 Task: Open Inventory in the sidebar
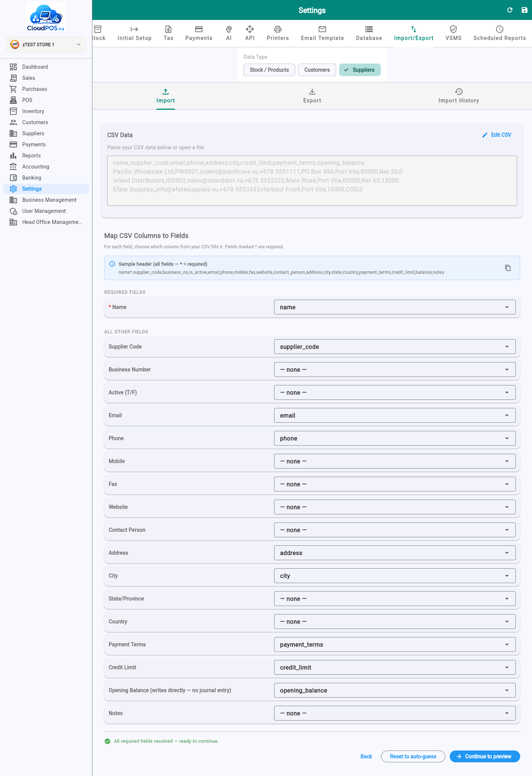coord(46,111)
